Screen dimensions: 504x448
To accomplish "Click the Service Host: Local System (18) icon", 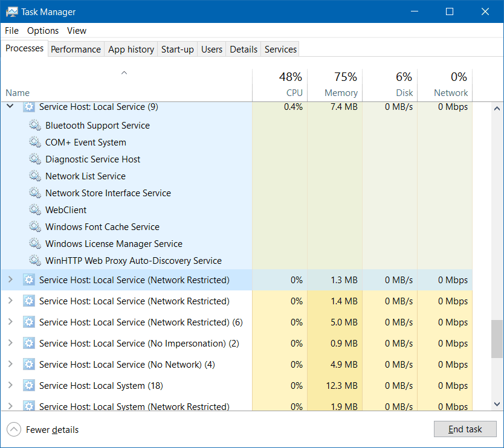I will tap(28, 386).
